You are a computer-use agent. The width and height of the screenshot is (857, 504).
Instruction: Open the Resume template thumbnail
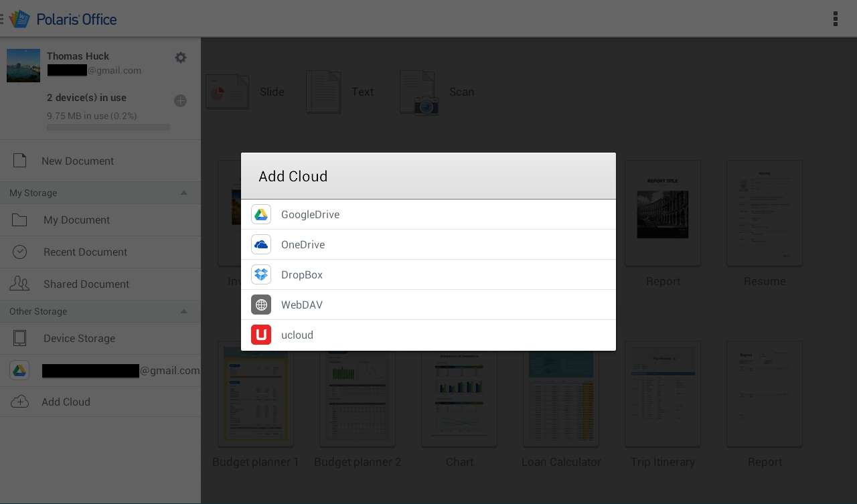coord(765,213)
